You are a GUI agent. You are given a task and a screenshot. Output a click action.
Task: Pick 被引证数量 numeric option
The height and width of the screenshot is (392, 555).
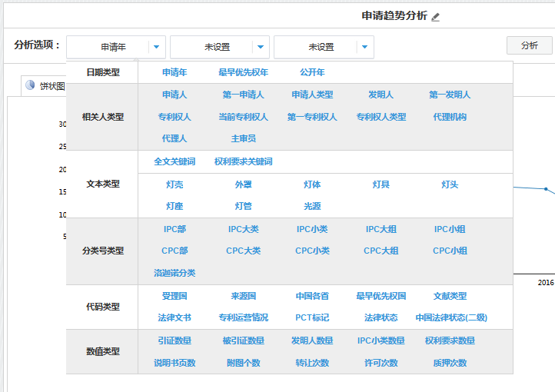(243, 341)
